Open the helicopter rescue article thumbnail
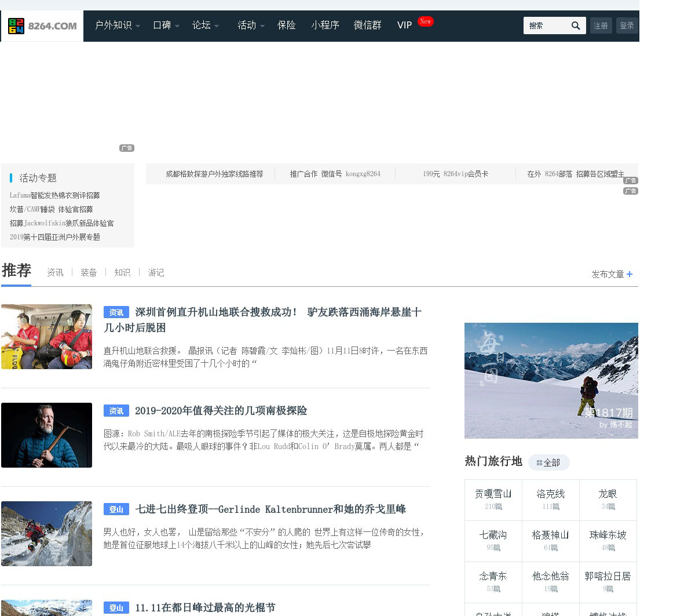Image resolution: width=695 pixels, height=616 pixels. pos(46,337)
